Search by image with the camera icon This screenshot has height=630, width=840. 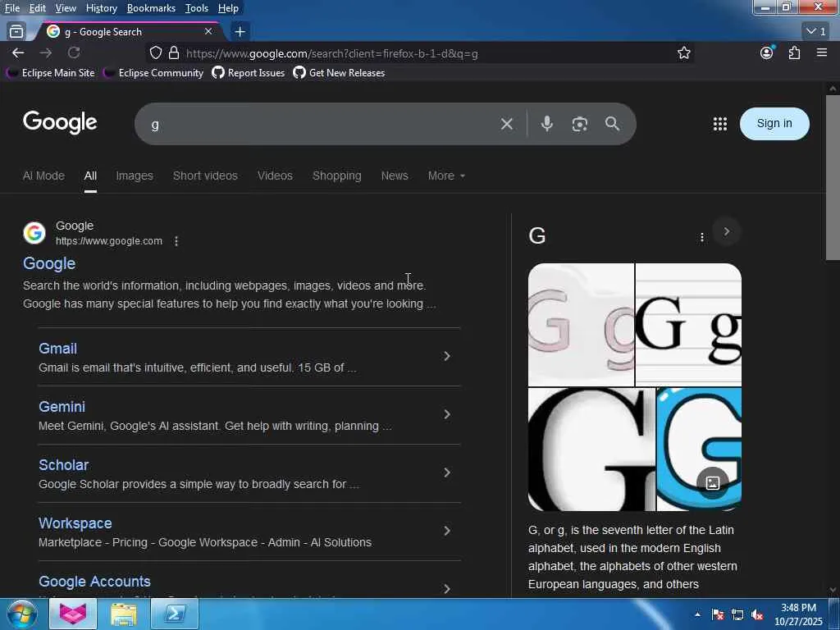[580, 125]
